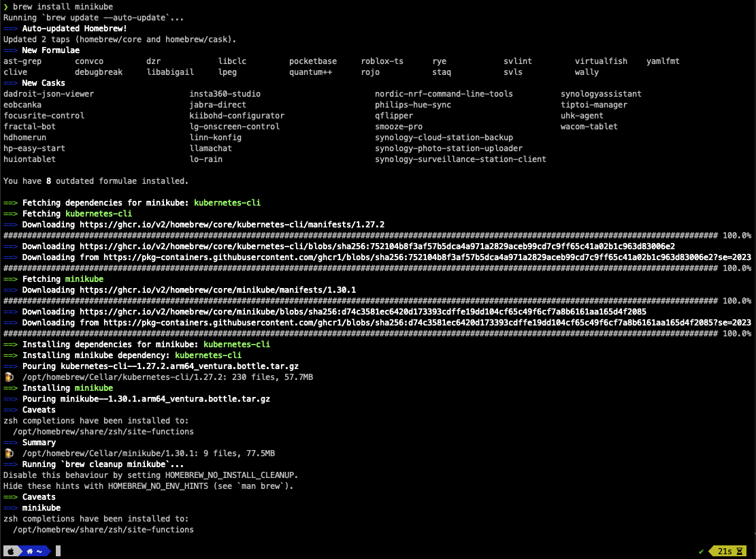This screenshot has width=756, height=559.
Task: Click the 'insta360-studio' cask name
Action: click(225, 94)
